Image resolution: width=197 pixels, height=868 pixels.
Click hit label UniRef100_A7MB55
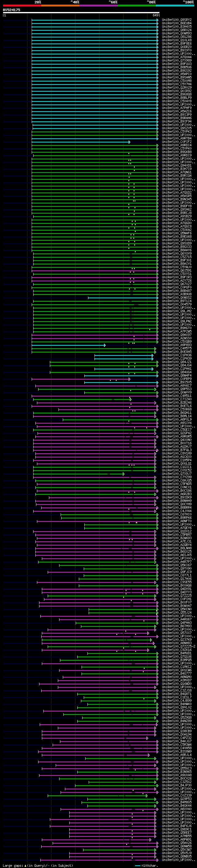pos(176,836)
